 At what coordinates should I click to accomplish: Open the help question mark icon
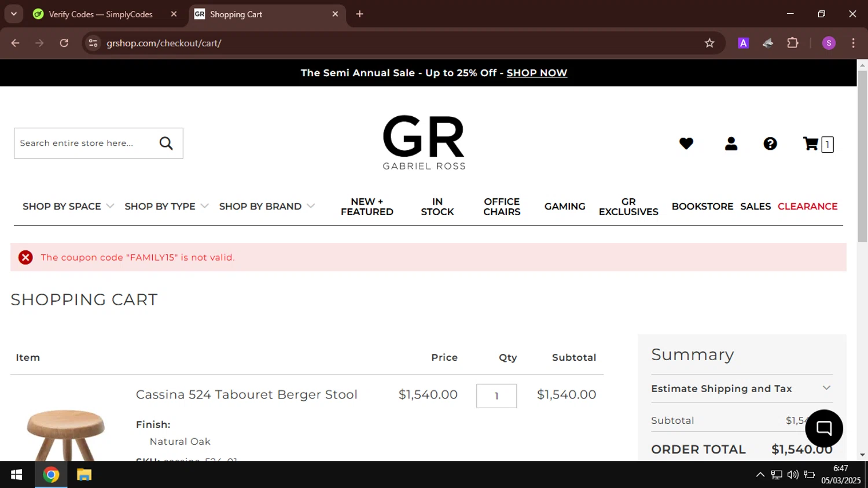pos(770,143)
